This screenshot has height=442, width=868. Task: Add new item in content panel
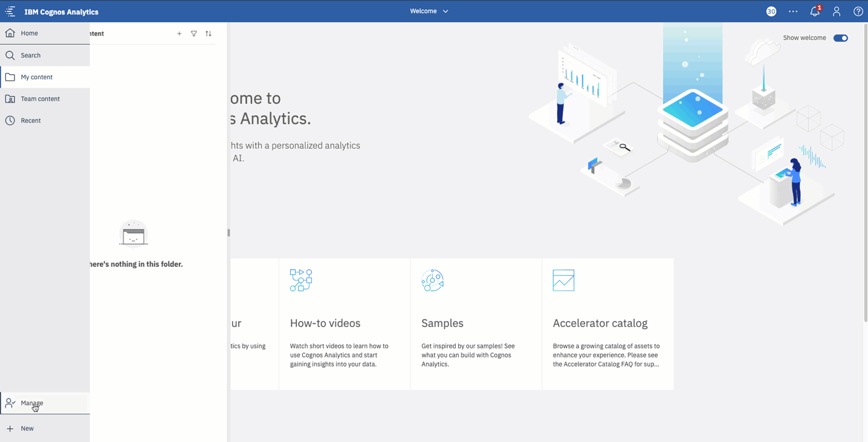coord(180,34)
